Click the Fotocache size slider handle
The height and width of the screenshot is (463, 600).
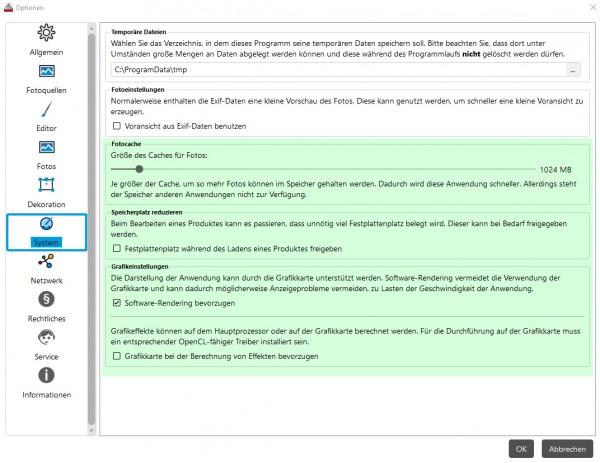click(x=139, y=169)
